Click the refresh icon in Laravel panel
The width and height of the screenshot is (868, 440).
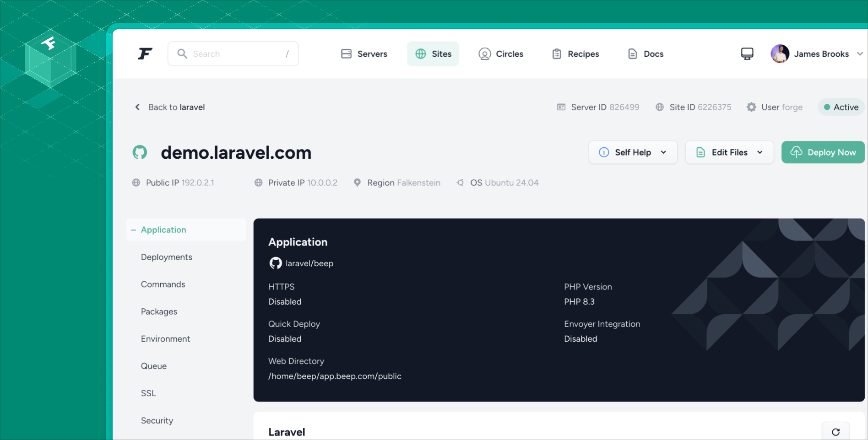(x=835, y=432)
